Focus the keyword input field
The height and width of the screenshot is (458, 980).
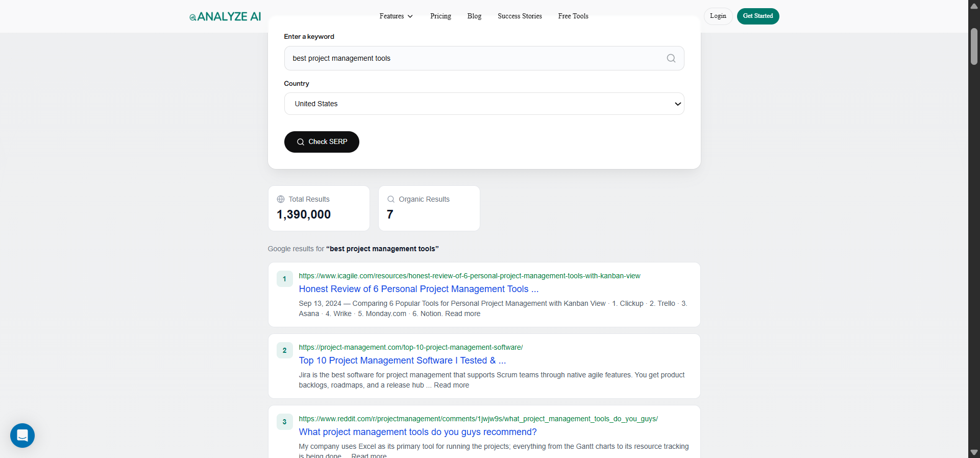coord(484,58)
